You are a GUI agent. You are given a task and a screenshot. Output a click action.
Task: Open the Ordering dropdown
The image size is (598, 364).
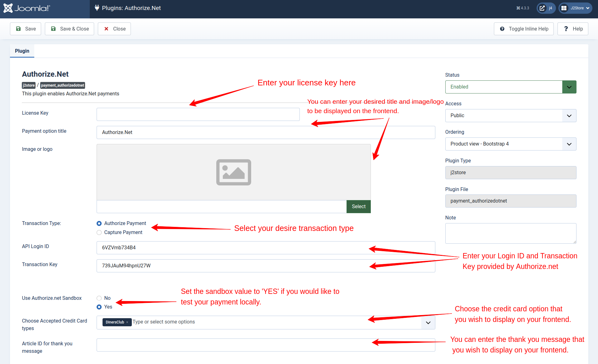pyautogui.click(x=511, y=144)
